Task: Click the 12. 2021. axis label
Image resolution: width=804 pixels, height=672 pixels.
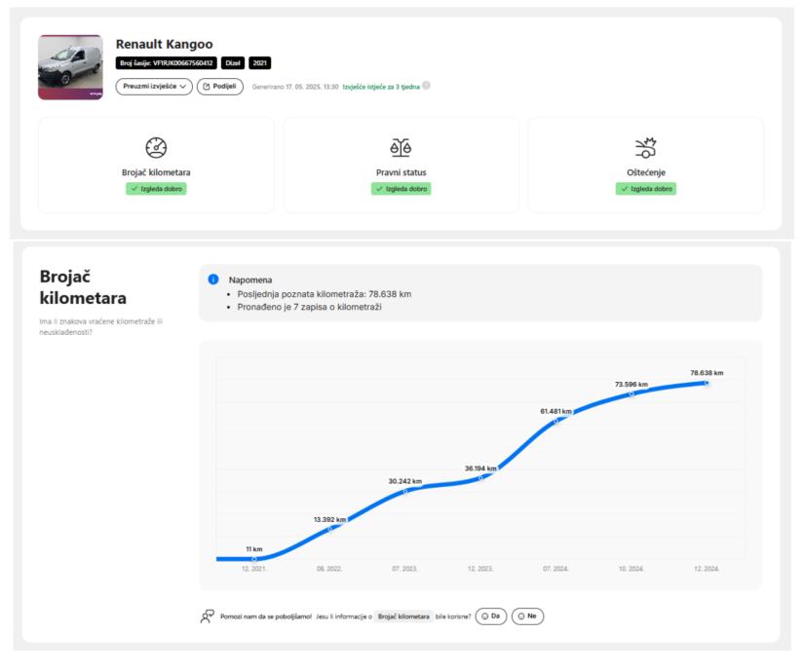Action: [x=254, y=569]
